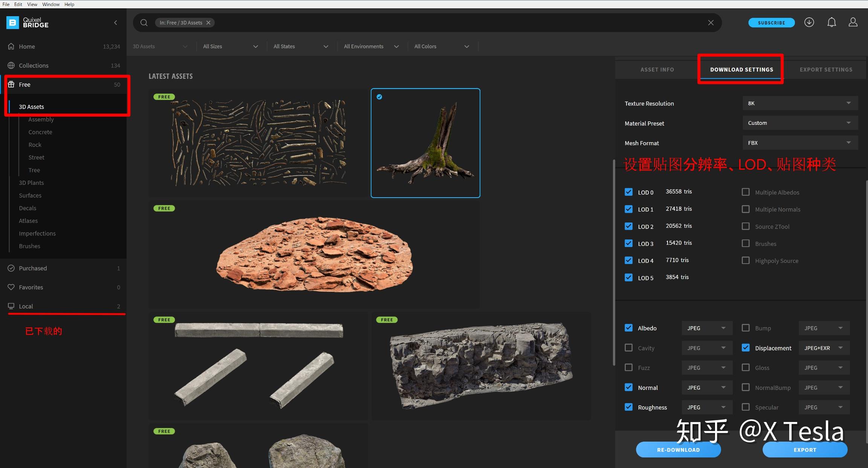Image resolution: width=868 pixels, height=468 pixels.
Task: Open the user account profile icon
Action: pos(853,23)
